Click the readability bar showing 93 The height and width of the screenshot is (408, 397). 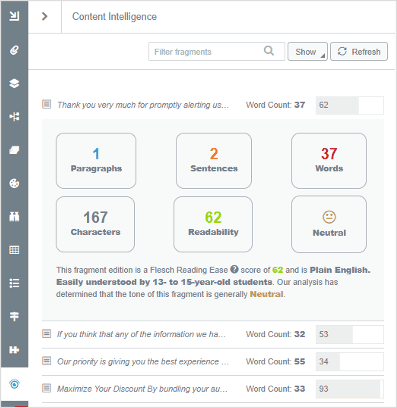350,389
